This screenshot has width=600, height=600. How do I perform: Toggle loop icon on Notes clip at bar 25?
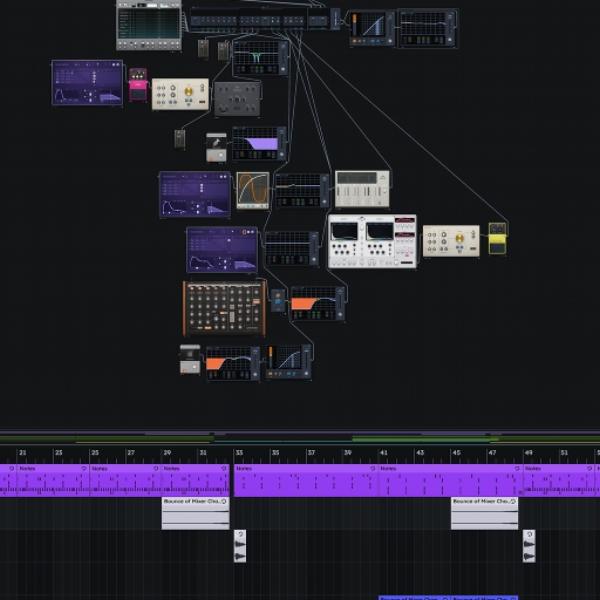point(156,468)
